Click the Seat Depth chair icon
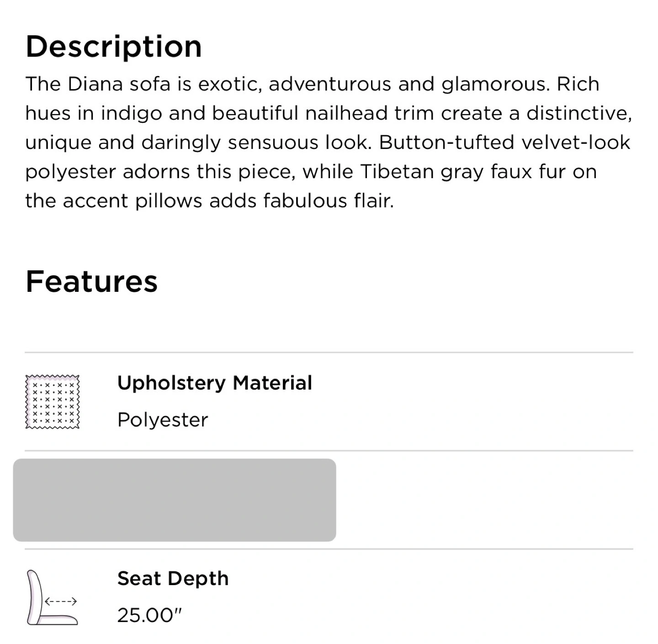658x644 pixels. 52,597
